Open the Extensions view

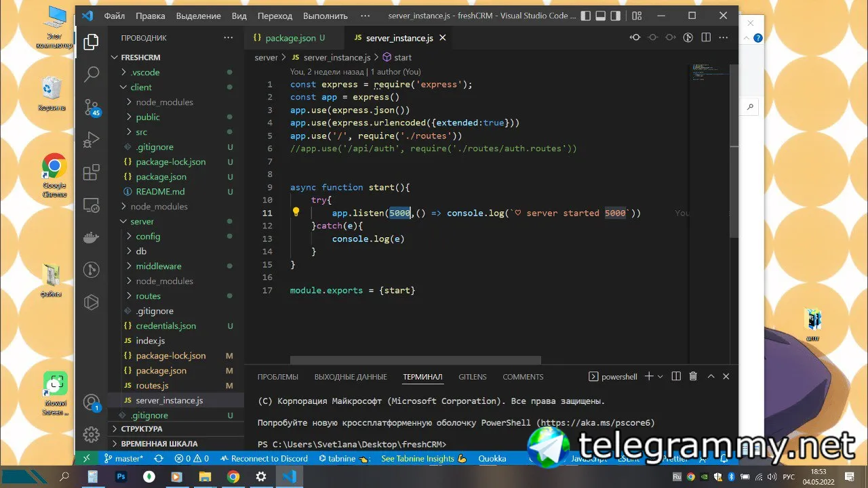coord(91,172)
